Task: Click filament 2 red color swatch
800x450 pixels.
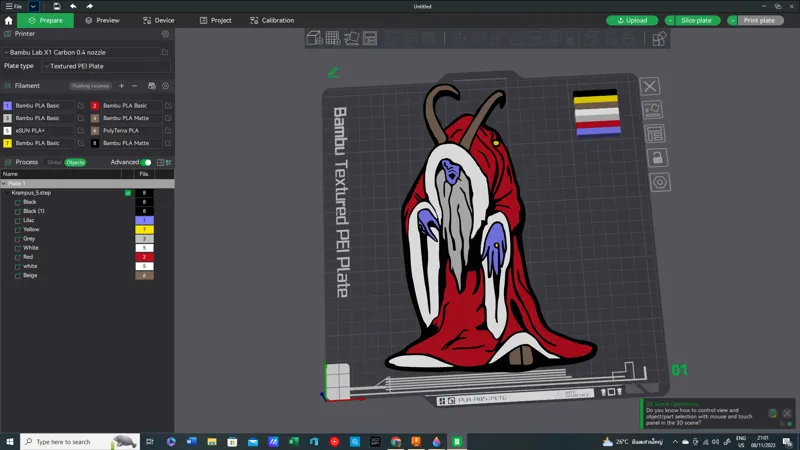Action: [94, 106]
